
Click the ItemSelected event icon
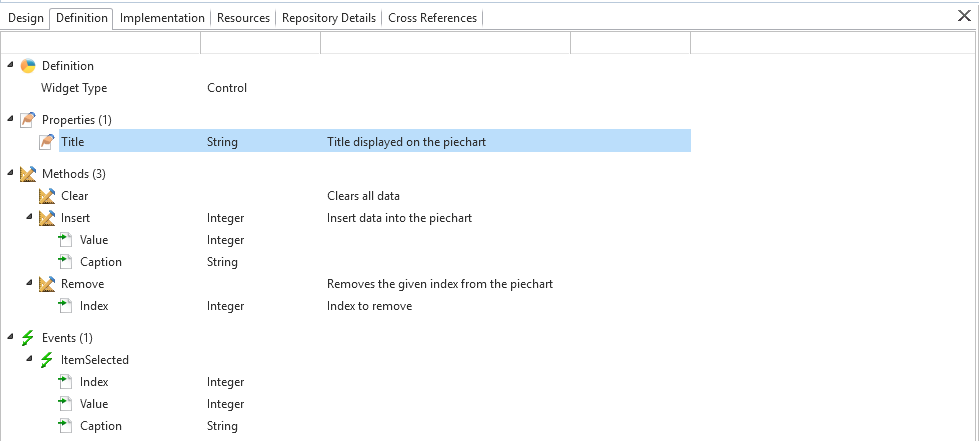pos(47,360)
